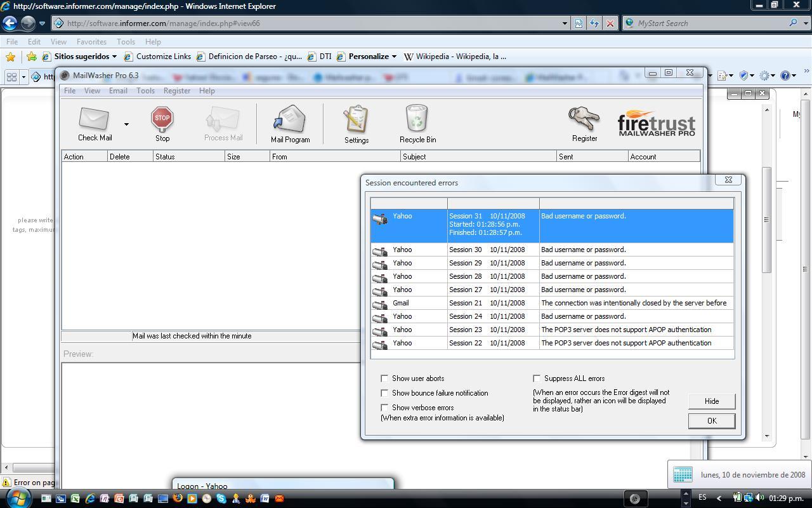Expand the Check Mail dropdown arrow

point(126,124)
